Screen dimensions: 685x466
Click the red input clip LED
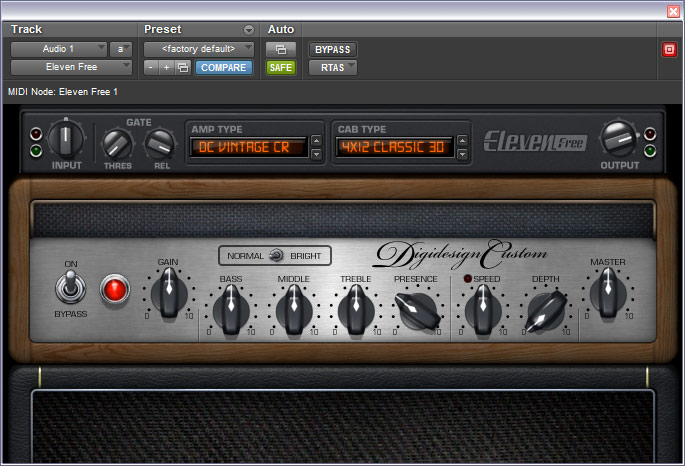pos(36,134)
